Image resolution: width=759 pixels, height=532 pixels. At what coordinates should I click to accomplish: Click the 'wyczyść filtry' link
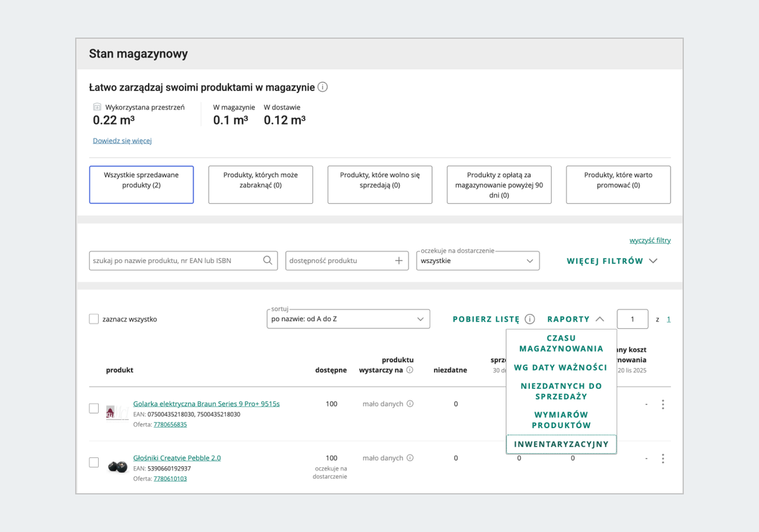click(650, 240)
